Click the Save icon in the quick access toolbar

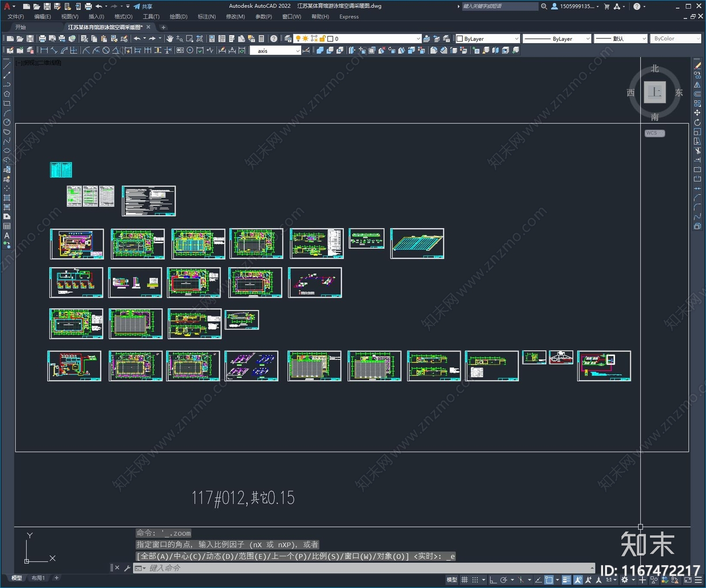click(47, 6)
